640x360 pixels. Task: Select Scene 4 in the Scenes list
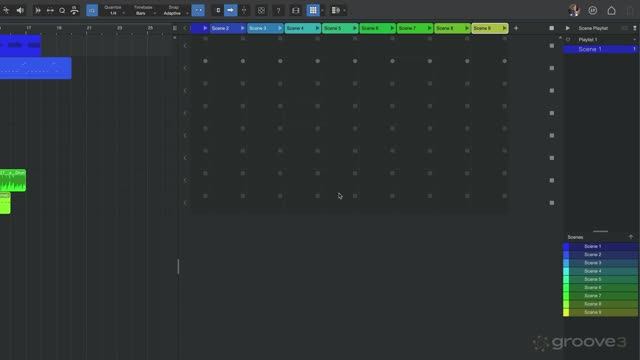(x=600, y=271)
